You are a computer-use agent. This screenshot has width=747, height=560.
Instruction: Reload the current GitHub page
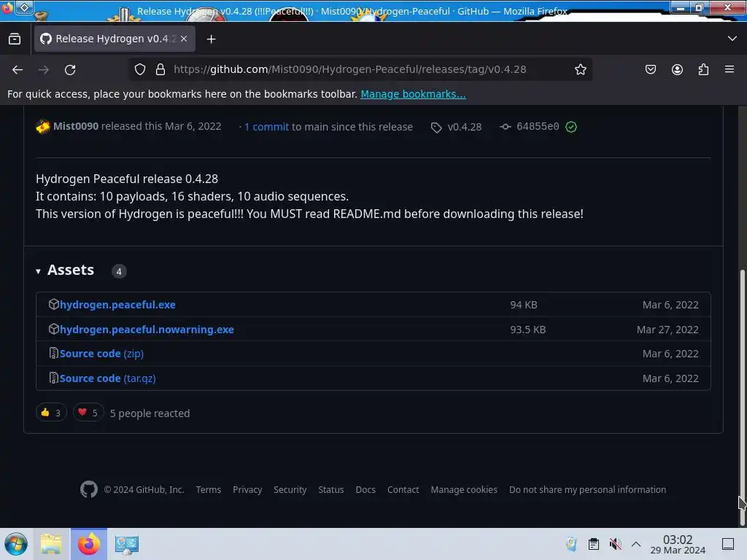click(x=70, y=69)
